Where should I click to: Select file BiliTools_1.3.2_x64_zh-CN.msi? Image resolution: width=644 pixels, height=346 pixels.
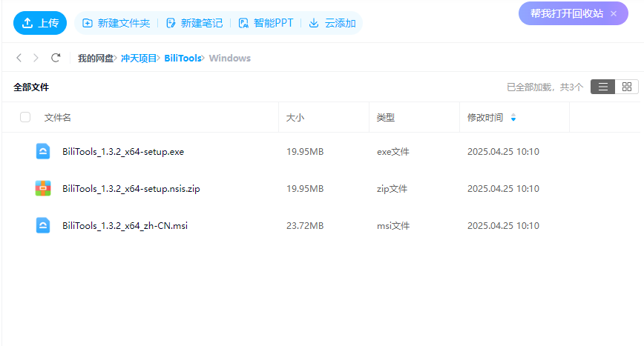pyautogui.click(x=125, y=225)
